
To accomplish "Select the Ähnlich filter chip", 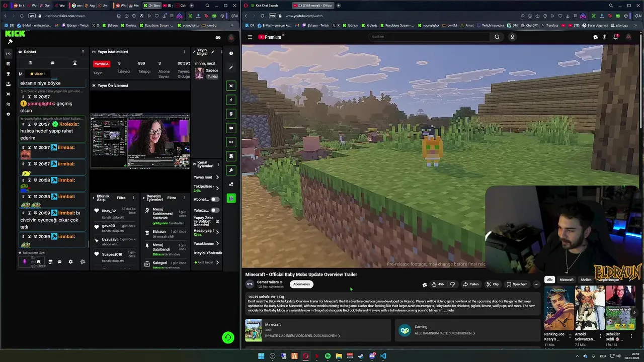I will tap(586, 280).
